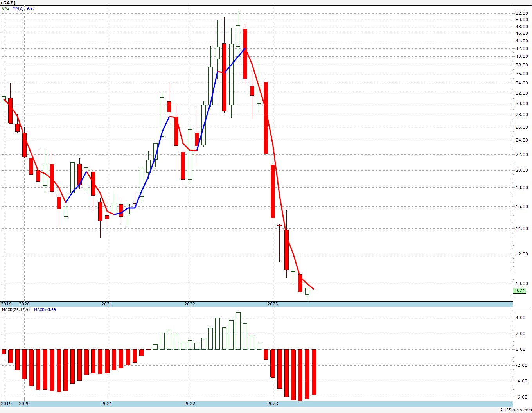Click the 26.00 price axis label
This screenshot has height=413, width=532.
coord(521,127)
